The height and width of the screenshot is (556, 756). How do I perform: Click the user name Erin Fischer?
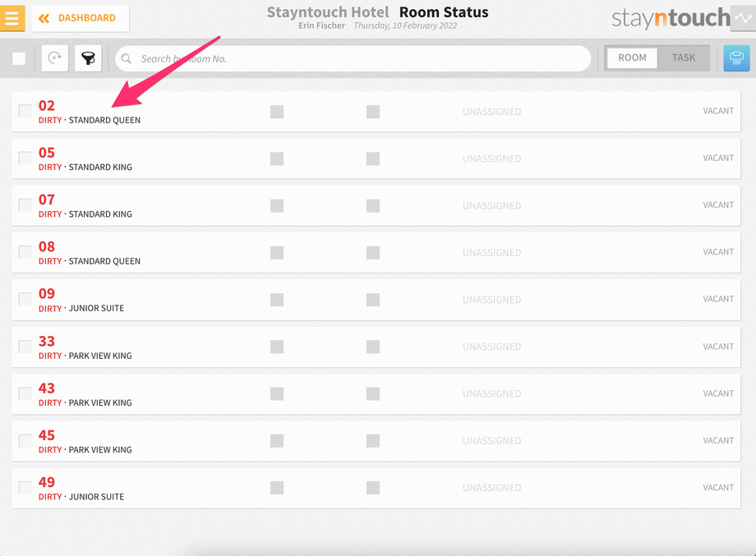[321, 25]
